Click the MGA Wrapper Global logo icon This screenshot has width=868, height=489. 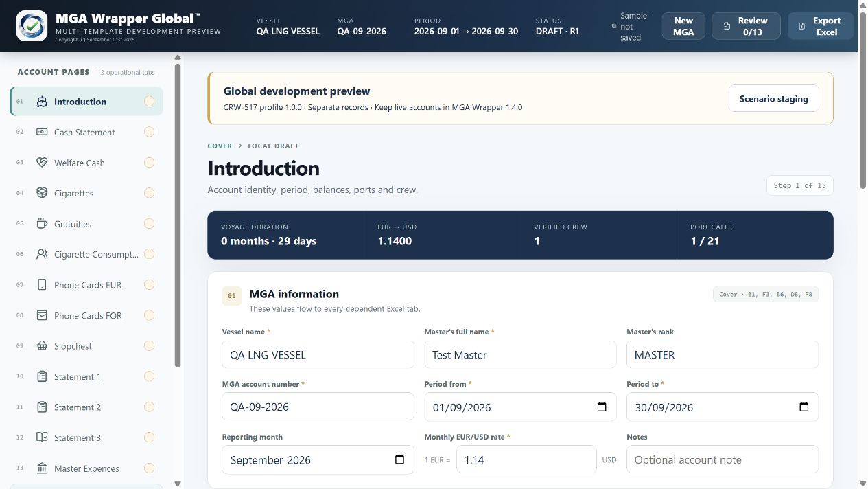[32, 26]
